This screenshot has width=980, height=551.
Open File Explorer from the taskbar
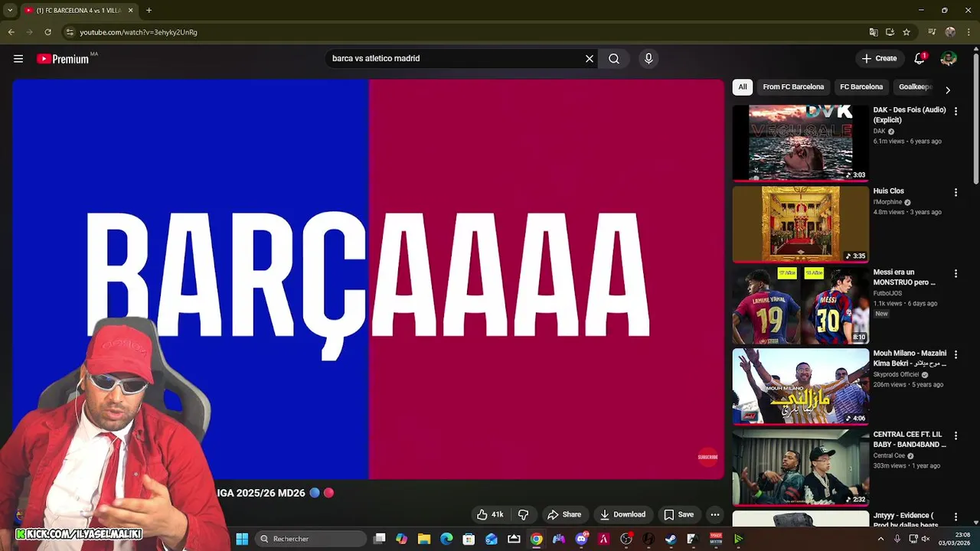(x=424, y=539)
